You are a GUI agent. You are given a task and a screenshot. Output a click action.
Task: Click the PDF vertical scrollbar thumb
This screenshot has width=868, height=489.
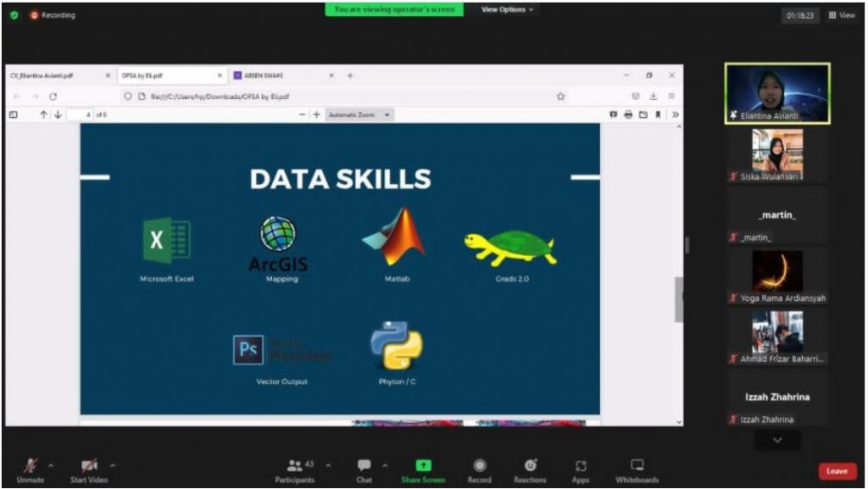click(x=679, y=299)
